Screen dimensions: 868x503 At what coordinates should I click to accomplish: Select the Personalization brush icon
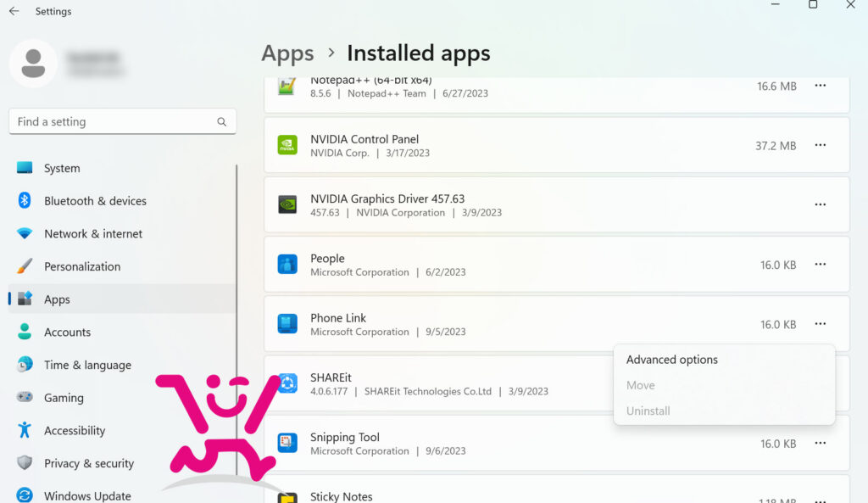tap(25, 265)
